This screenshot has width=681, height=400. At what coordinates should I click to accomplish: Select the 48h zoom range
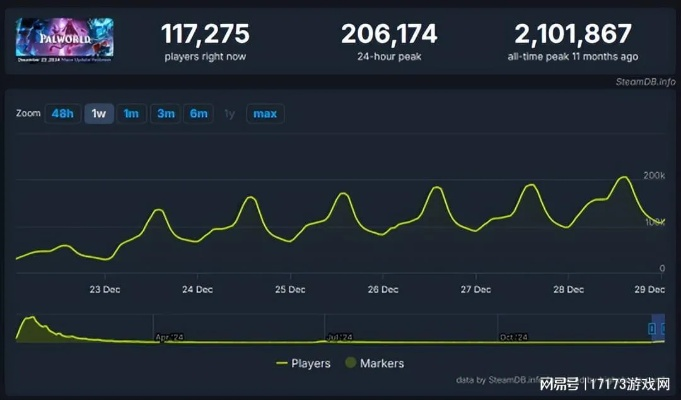click(62, 113)
